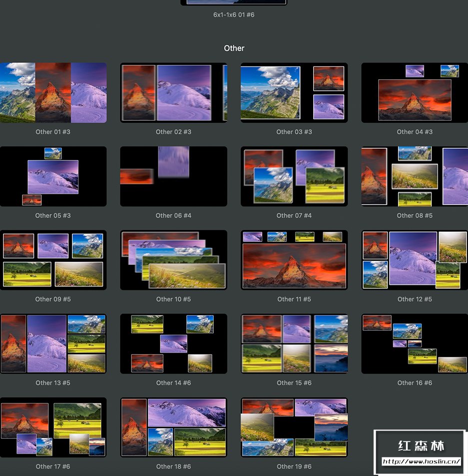The height and width of the screenshot is (476, 468).
Task: Click the Other 16 #6 caption text
Action: pyautogui.click(x=415, y=383)
